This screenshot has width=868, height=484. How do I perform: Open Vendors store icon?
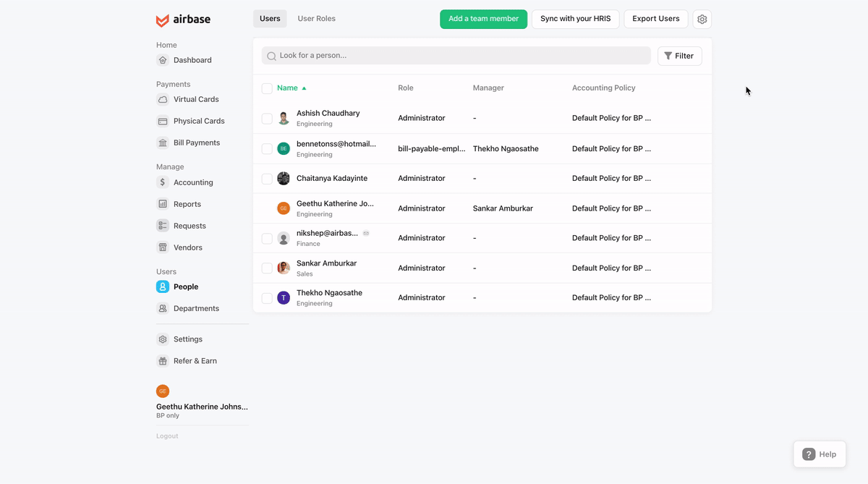(x=163, y=247)
